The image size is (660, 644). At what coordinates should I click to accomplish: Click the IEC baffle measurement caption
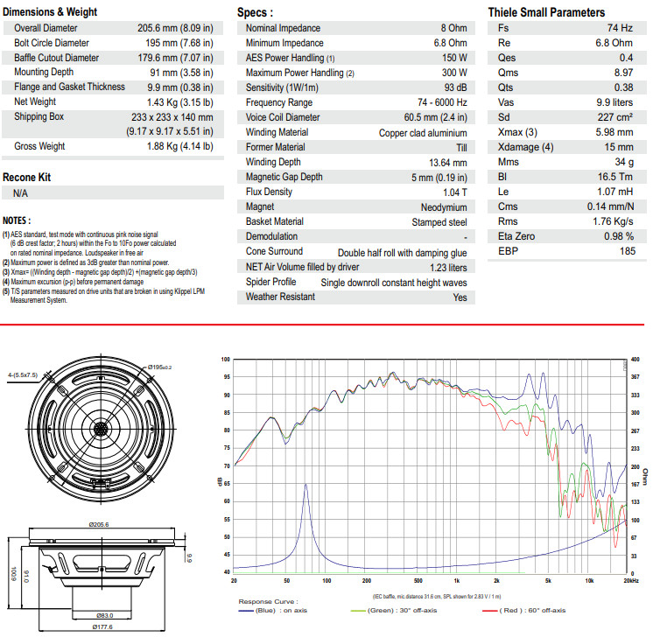coord(437,597)
